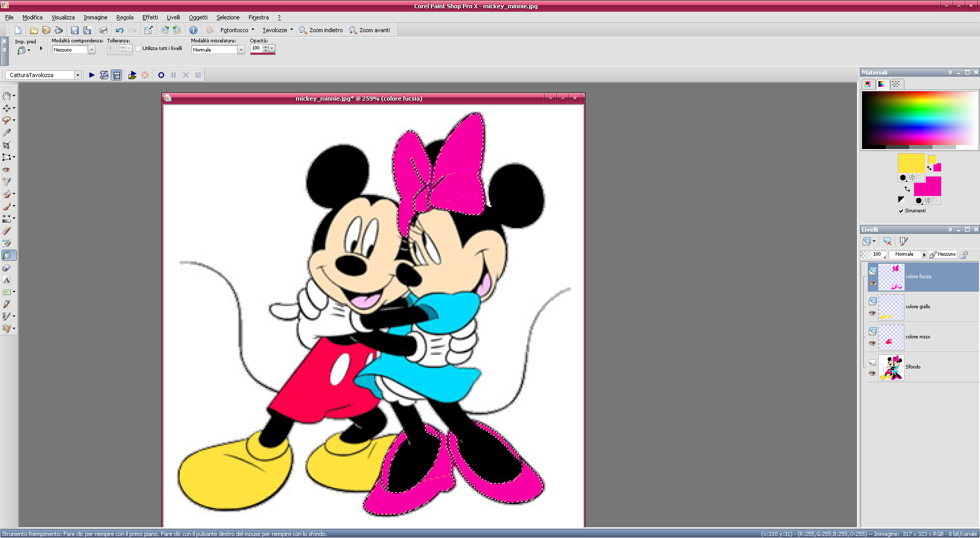The image size is (980, 538).
Task: Click the layer link Nessuno button
Action: tap(943, 254)
